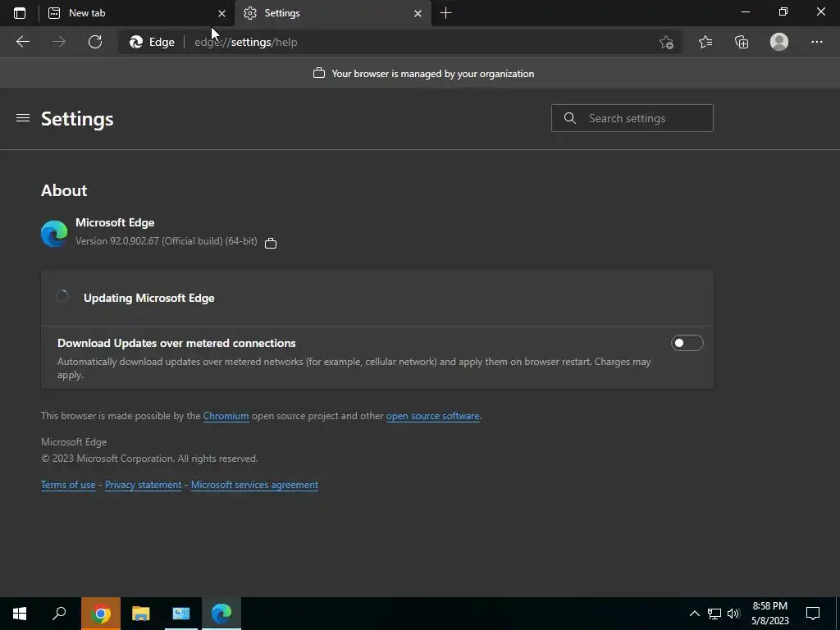Go back using the back arrow
Image resolution: width=840 pixels, height=630 pixels.
(x=23, y=42)
